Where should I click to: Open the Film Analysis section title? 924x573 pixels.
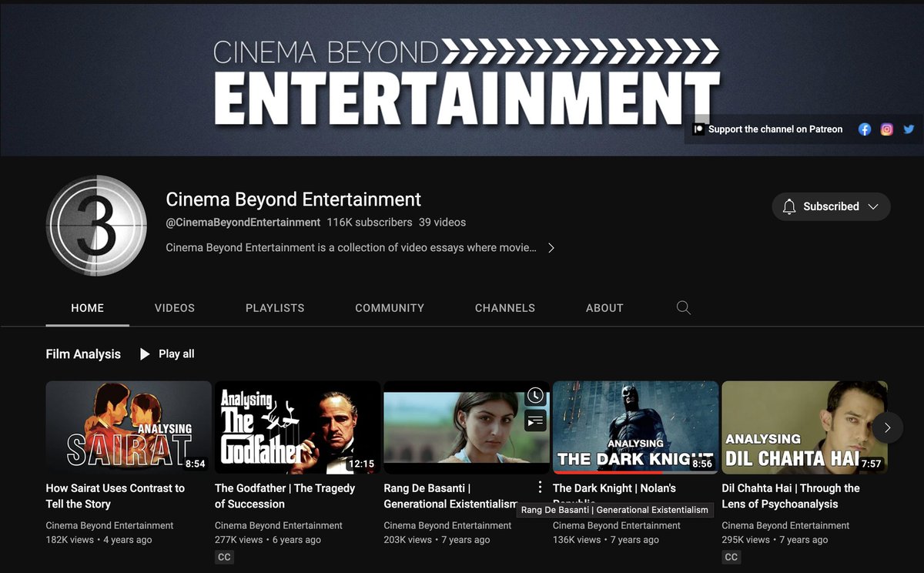[x=83, y=354]
